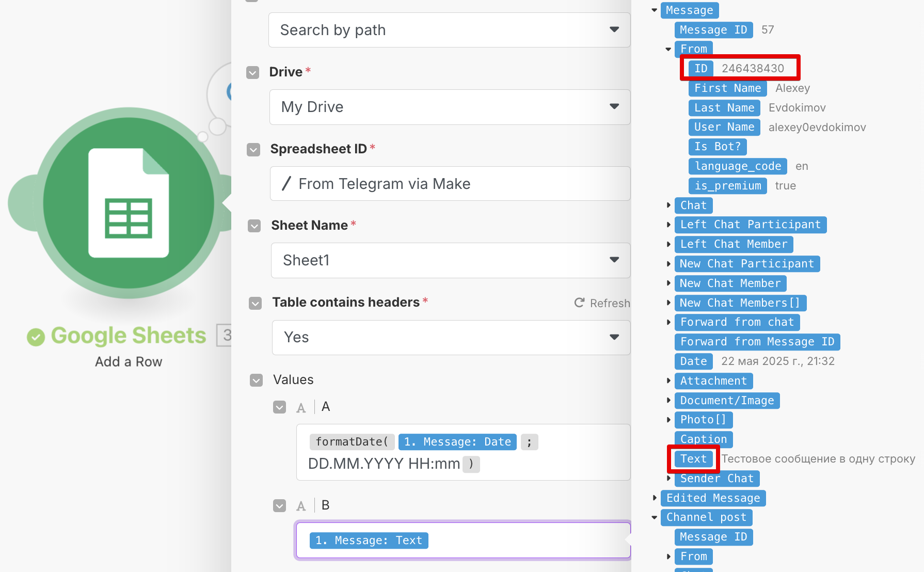Open the My Drive dropdown
This screenshot has height=572, width=924.
click(614, 107)
